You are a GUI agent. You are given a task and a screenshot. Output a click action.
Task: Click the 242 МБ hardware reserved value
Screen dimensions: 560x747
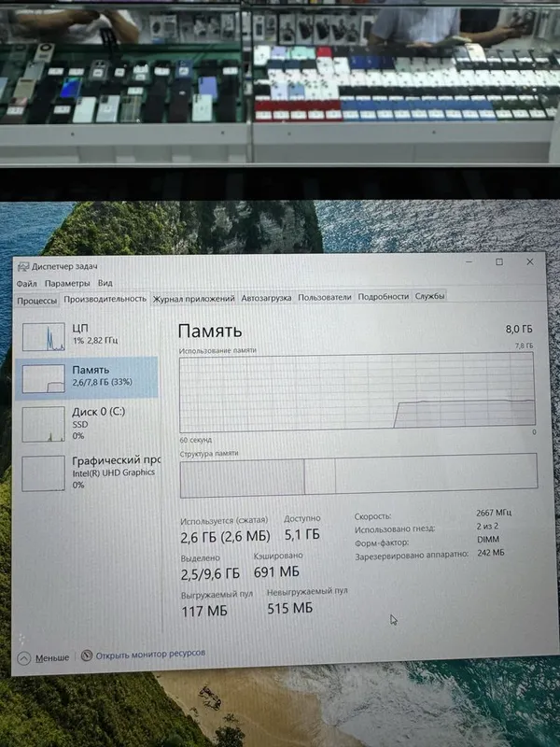[491, 553]
